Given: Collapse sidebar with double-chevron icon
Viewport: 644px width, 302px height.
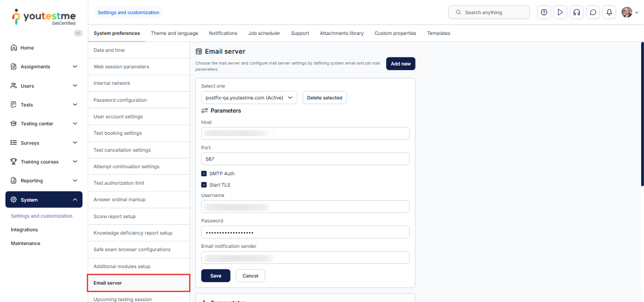Looking at the screenshot, I should 78,33.
